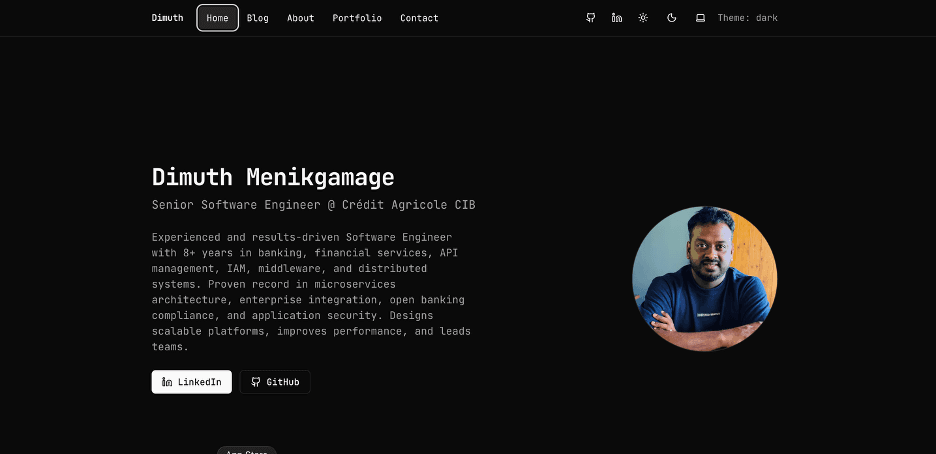Screen dimensions: 936x454
Task: Open the LinkedIn icon in the header
Action: coord(617,18)
